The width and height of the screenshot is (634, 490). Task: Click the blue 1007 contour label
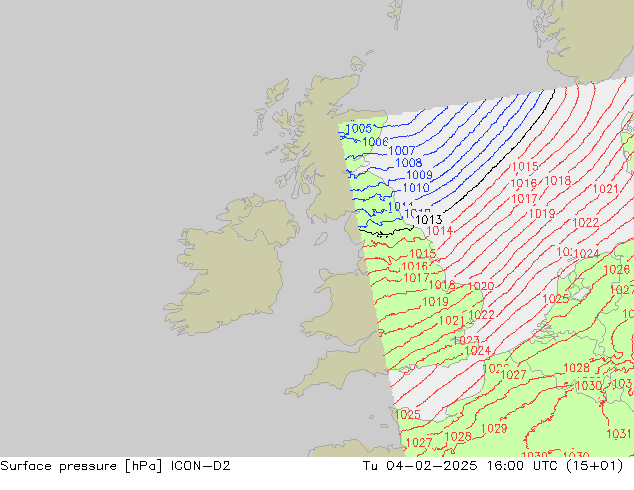pos(402,151)
